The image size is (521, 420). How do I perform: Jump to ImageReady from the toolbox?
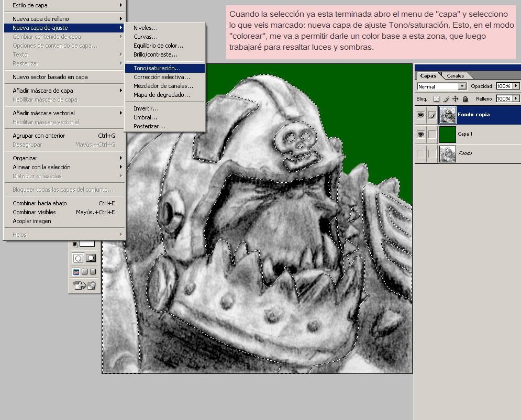click(84, 285)
